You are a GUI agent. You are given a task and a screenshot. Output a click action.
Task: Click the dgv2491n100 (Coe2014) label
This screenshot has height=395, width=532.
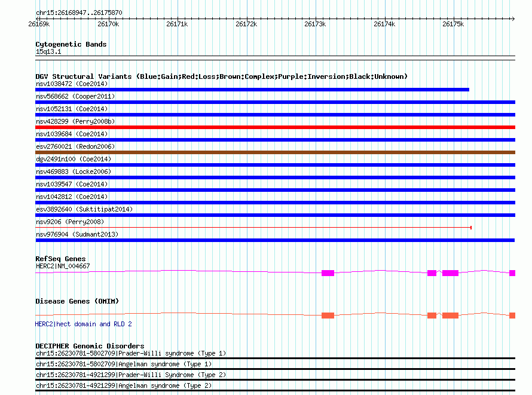[x=74, y=159]
